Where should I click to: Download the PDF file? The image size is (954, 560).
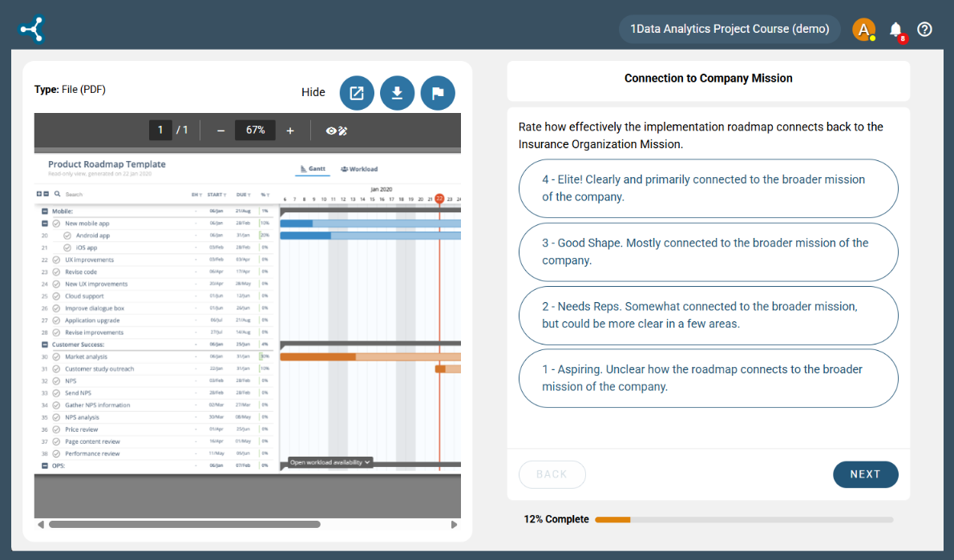click(x=397, y=93)
